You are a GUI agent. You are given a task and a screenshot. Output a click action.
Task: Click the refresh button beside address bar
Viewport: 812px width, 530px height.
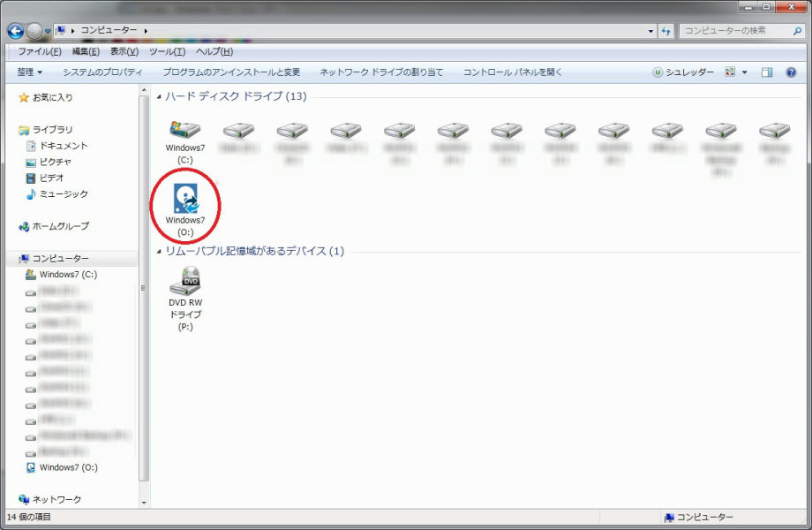[665, 31]
